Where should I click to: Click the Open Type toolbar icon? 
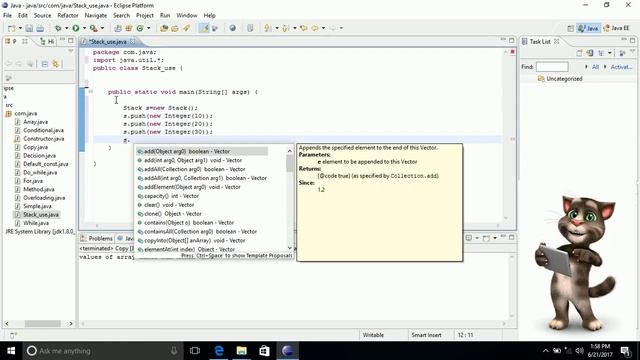coord(164,28)
